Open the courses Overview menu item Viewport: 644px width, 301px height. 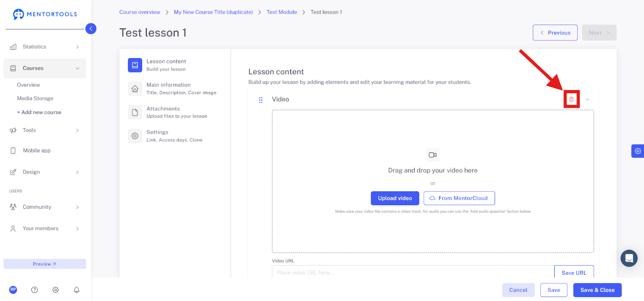[x=29, y=85]
